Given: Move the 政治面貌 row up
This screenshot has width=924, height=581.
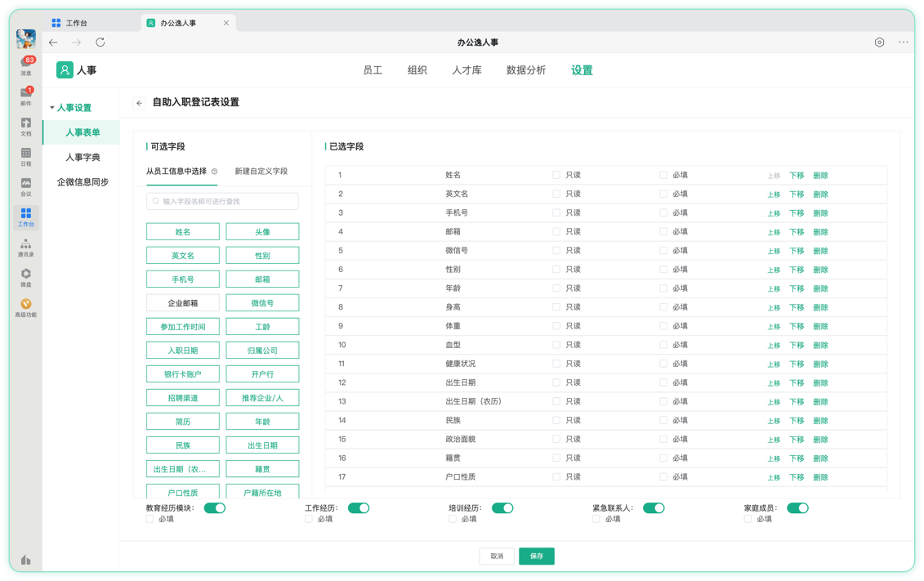Looking at the screenshot, I should 774,440.
